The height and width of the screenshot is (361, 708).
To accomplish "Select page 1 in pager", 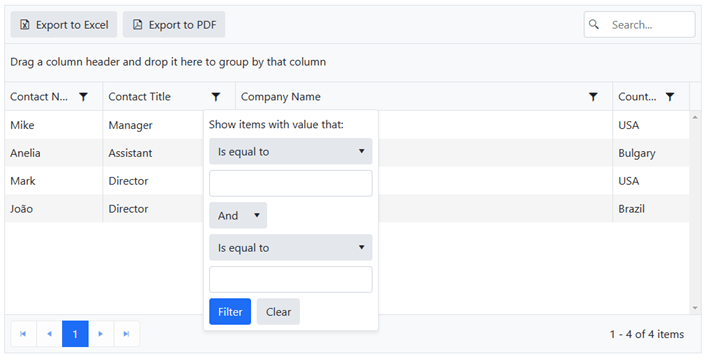I will tap(75, 334).
